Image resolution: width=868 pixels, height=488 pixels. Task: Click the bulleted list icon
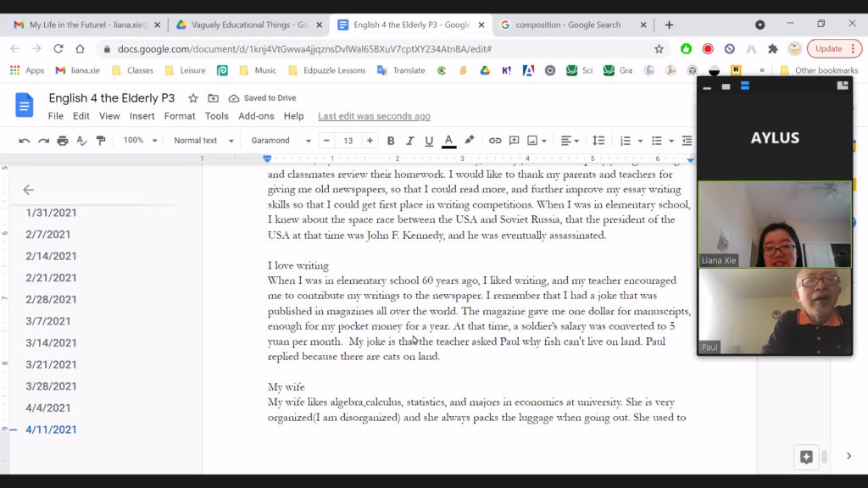click(x=657, y=141)
